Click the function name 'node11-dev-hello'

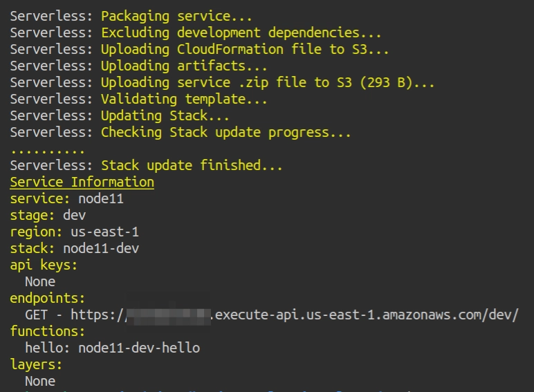tap(139, 348)
